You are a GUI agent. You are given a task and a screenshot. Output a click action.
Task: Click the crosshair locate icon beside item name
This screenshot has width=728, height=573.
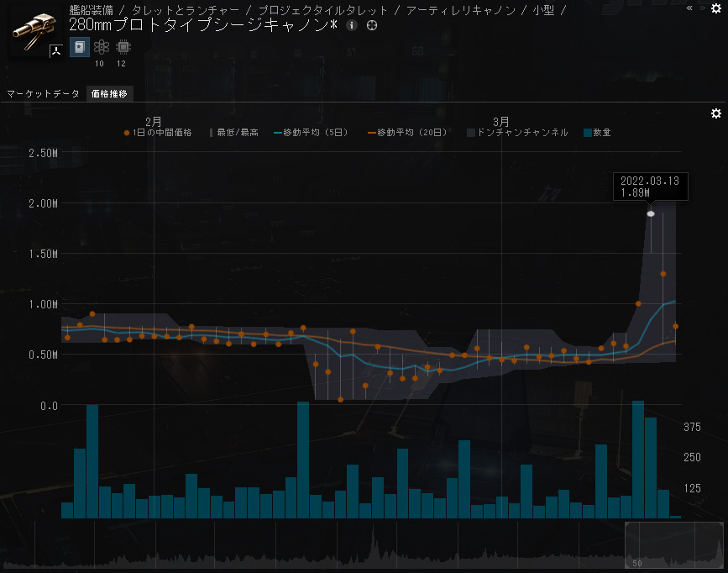pyautogui.click(x=372, y=25)
